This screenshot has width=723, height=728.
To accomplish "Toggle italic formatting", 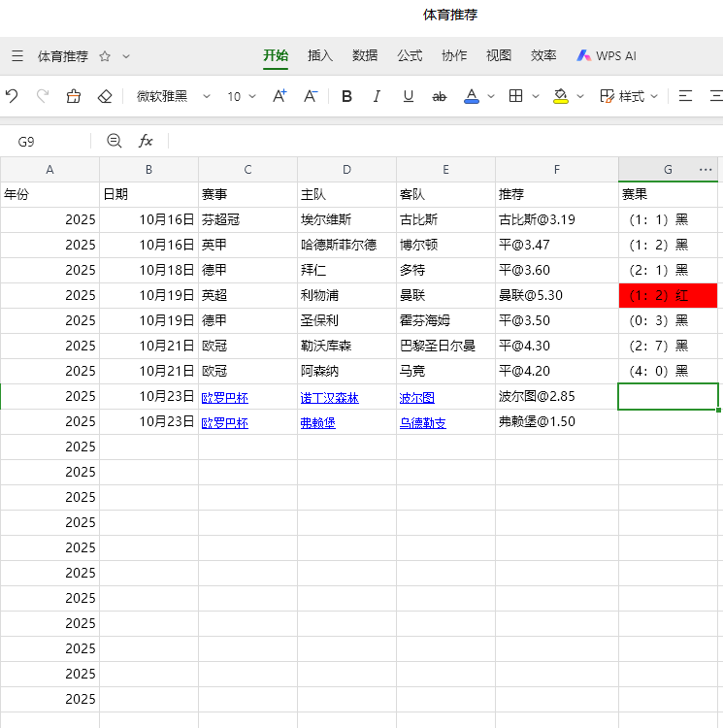I will click(x=378, y=96).
